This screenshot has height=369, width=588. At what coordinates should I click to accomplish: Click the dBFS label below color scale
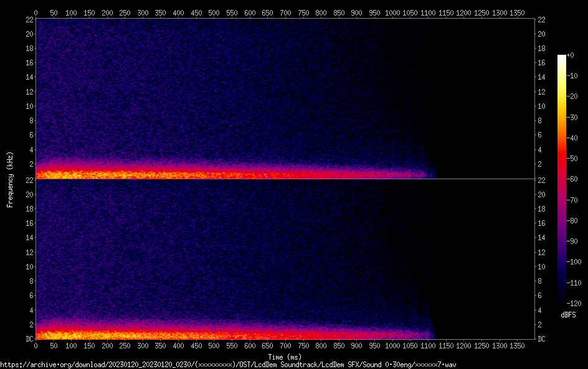coord(568,315)
